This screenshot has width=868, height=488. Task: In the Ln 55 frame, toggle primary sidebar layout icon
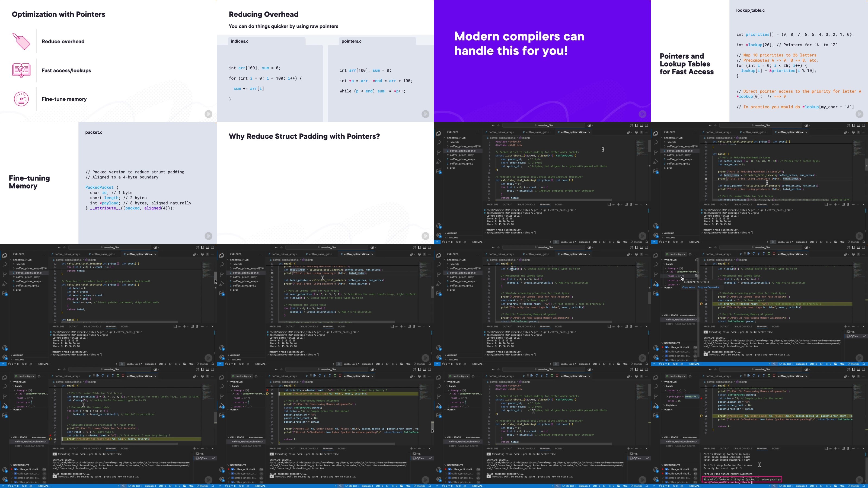853,248
